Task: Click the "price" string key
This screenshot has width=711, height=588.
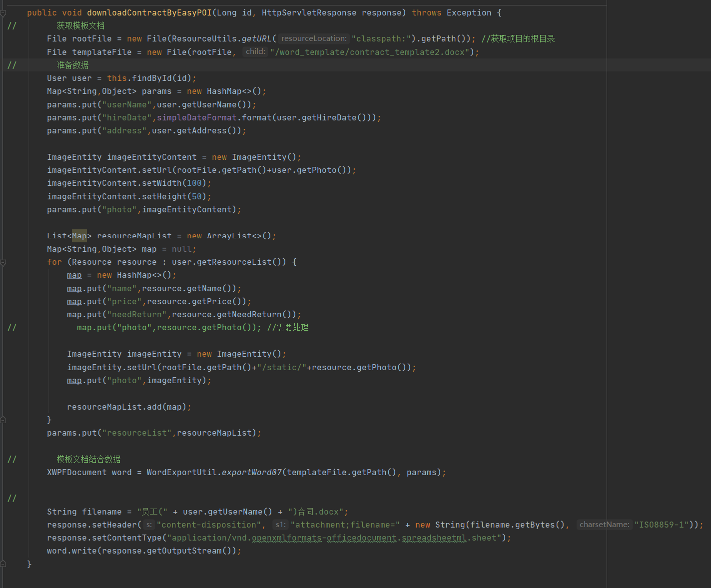Action: 124,302
